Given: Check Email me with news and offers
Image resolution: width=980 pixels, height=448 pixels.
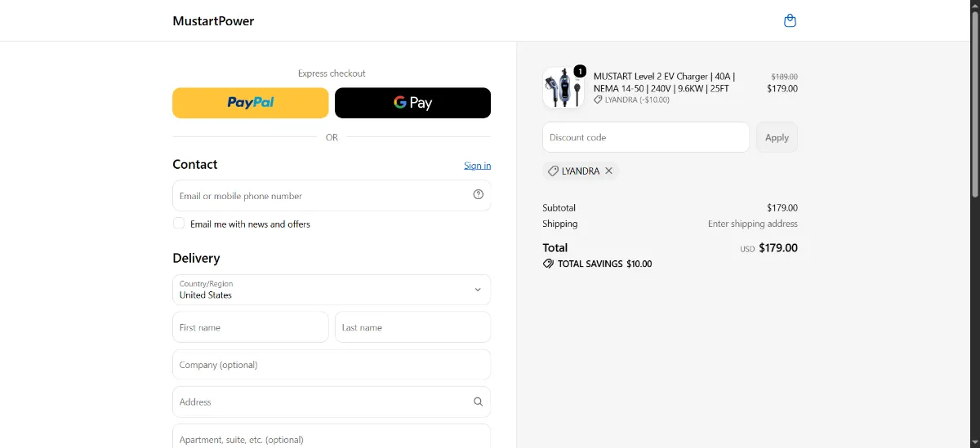Looking at the screenshot, I should click(179, 223).
